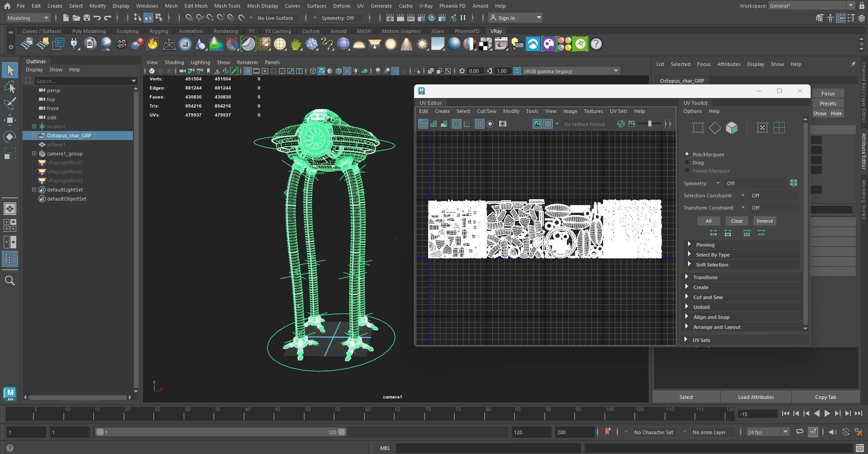Click Load Attributes button
Image resolution: width=868 pixels, height=454 pixels.
(x=756, y=397)
